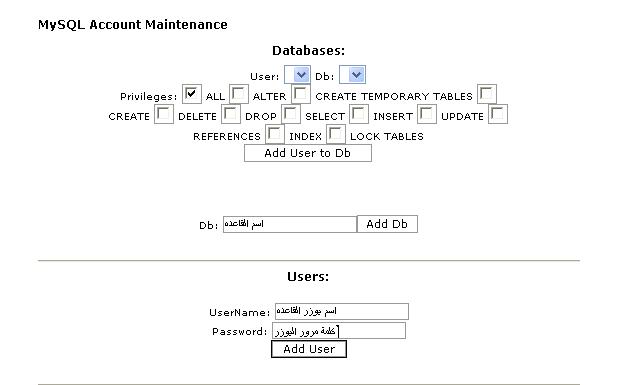Screen dimensions: 626x385
Task: Tick the checkbox directly before ALTER
Action: coord(239,94)
